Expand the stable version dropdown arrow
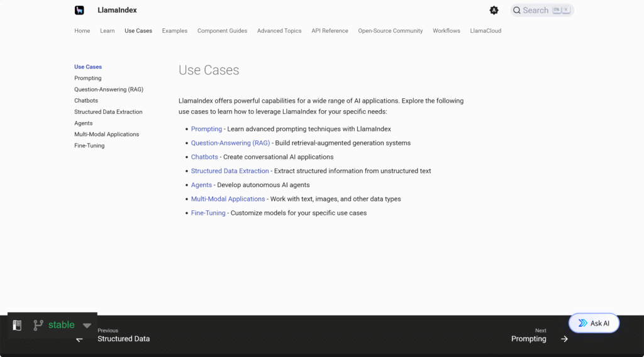 click(87, 326)
